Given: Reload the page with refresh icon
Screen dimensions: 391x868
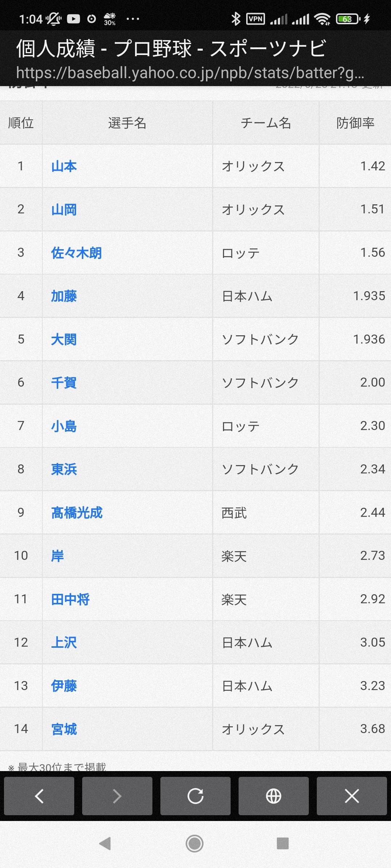Looking at the screenshot, I should pos(195,796).
